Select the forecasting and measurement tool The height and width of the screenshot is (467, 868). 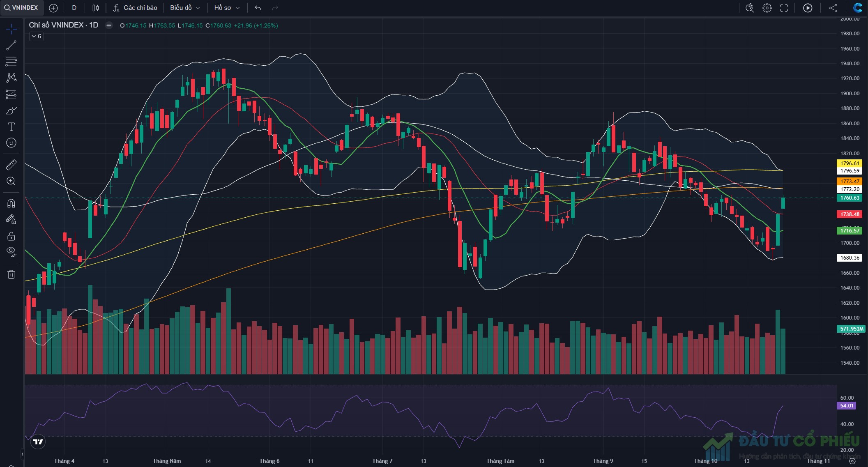pos(12,94)
